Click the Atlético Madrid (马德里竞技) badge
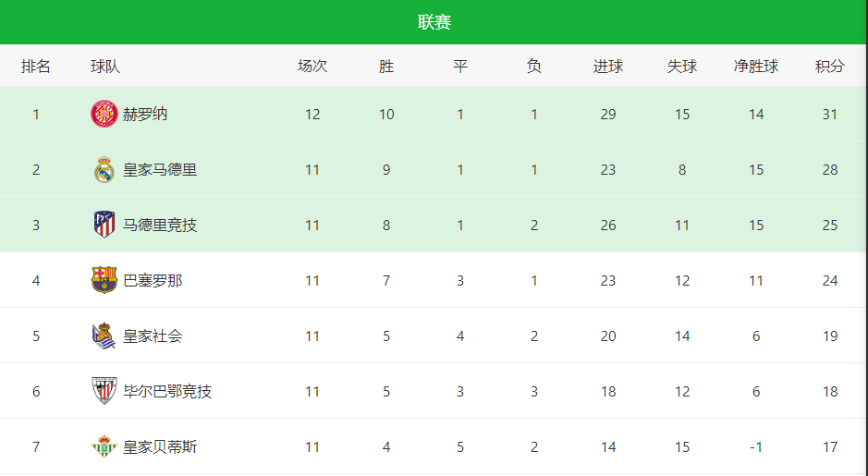This screenshot has width=868, height=476. click(x=104, y=225)
